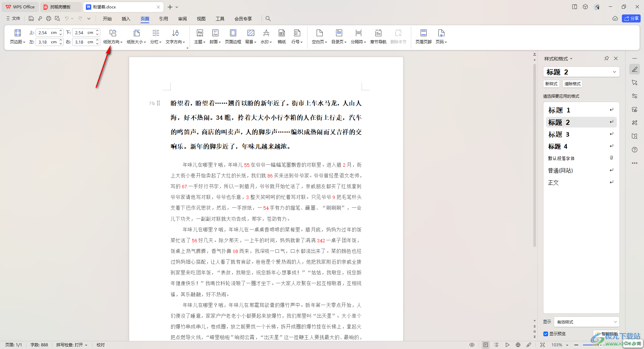The image size is (644, 349).
Task: Apply the 普通(网站) style
Action: [x=581, y=170]
